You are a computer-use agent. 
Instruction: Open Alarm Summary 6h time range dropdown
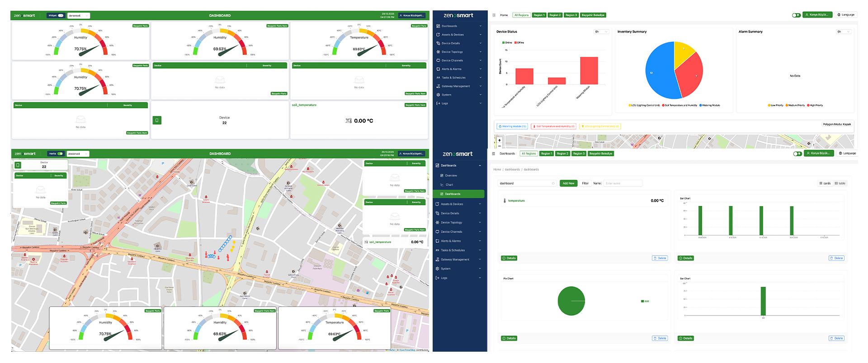click(844, 32)
